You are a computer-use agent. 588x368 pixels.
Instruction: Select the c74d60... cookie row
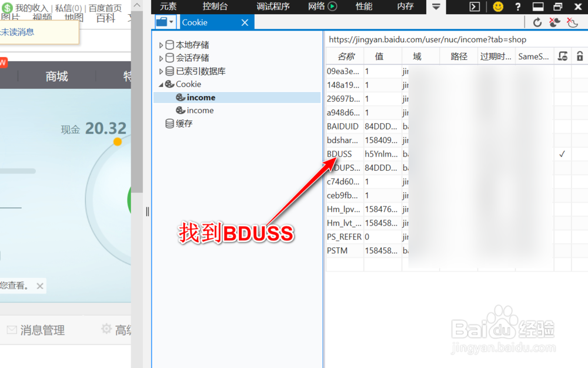[457, 182]
